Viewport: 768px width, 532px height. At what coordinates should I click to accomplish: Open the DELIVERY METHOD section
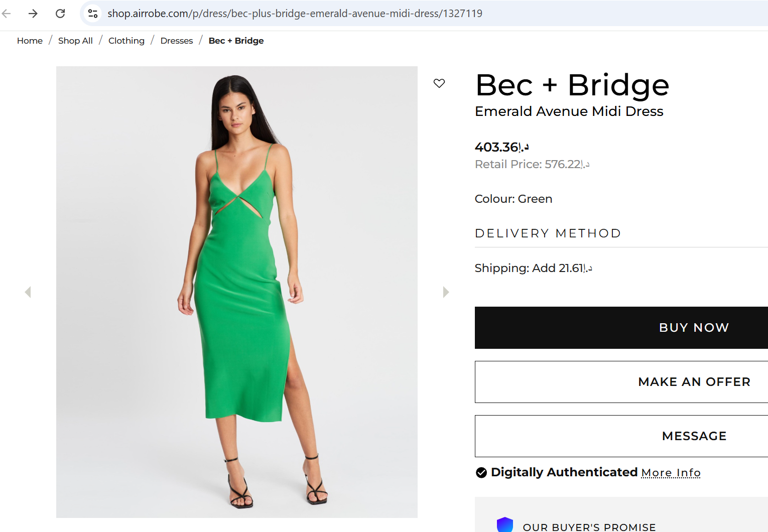point(548,233)
